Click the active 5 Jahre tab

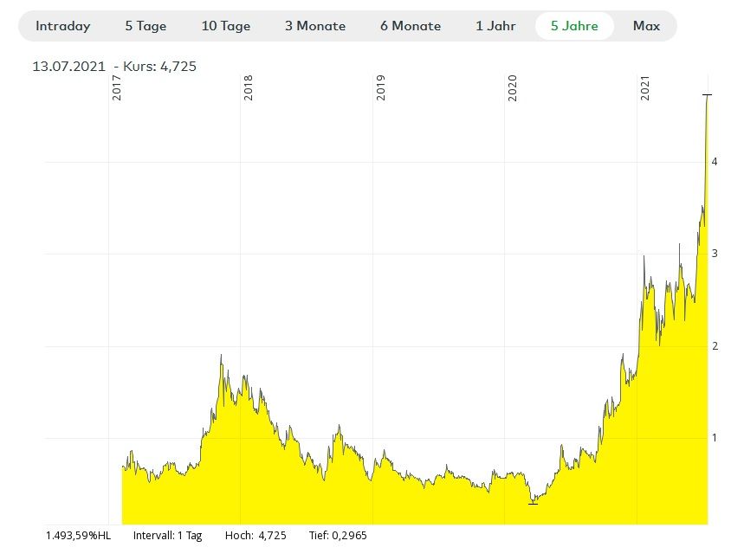574,26
